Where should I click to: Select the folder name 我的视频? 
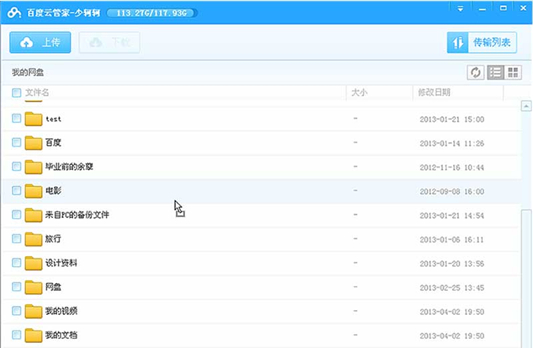(61, 311)
